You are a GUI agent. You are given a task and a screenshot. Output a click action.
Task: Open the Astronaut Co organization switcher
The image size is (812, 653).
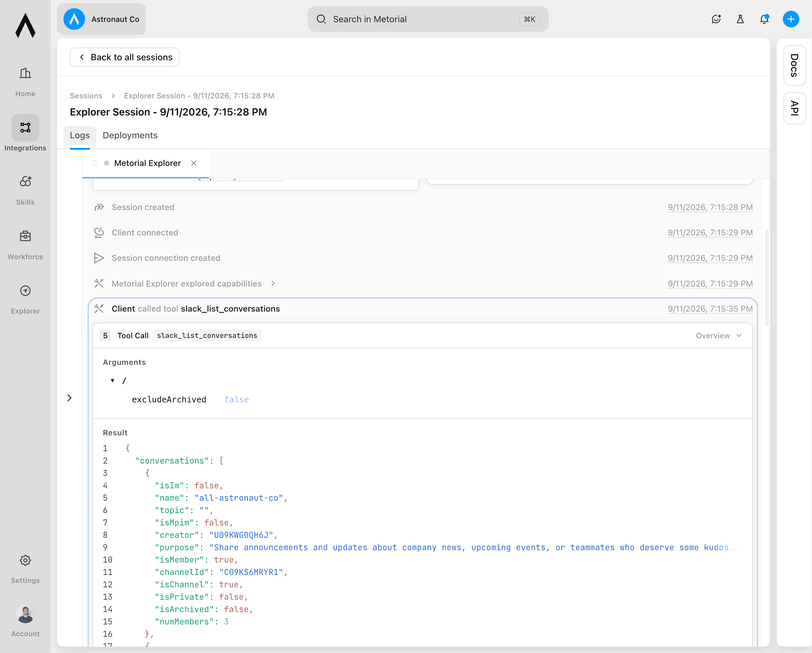coord(101,19)
